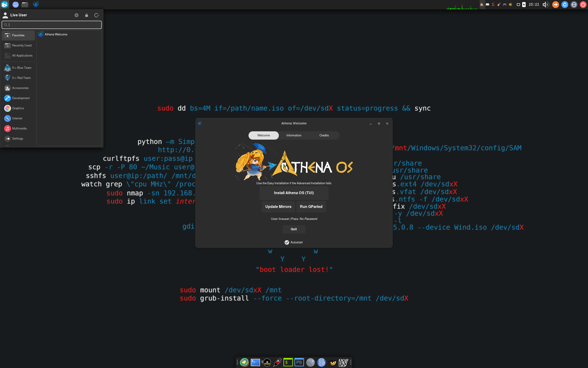Click the red power button in the panel
588x368 pixels.
click(x=583, y=5)
